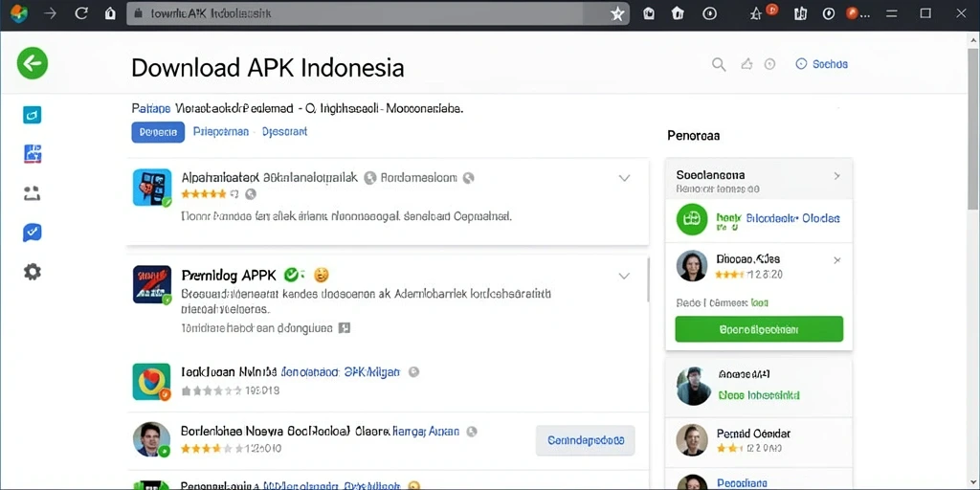980x490 pixels.
Task: Open the blue chart sidebar icon
Action: point(32,153)
